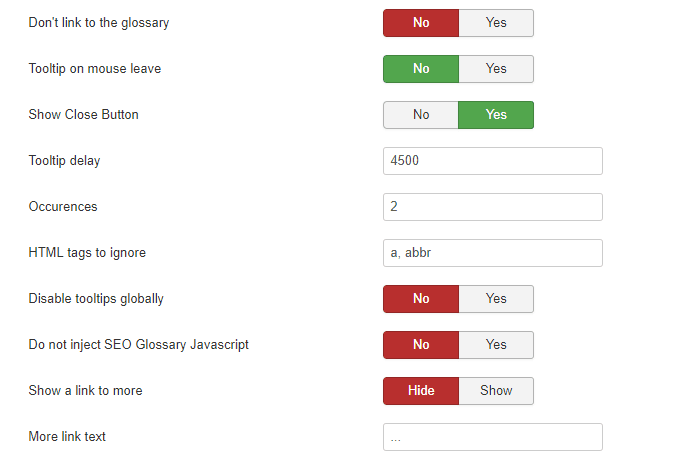
Task: Select No for Tooltip on mouse leave
Action: coord(421,69)
